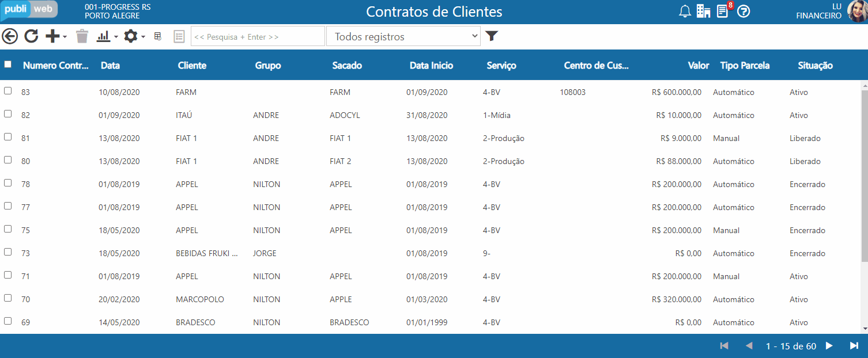Image resolution: width=868 pixels, height=358 pixels.
Task: Click the R$ 320.000,00 value
Action: pyautogui.click(x=677, y=299)
